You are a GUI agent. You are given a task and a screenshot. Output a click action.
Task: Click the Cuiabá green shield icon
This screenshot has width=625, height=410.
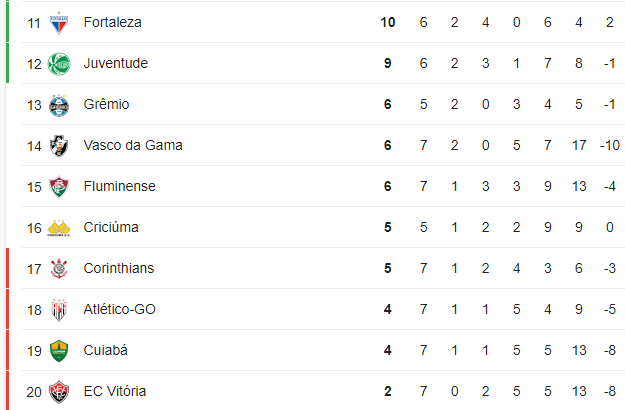pyautogui.click(x=59, y=351)
